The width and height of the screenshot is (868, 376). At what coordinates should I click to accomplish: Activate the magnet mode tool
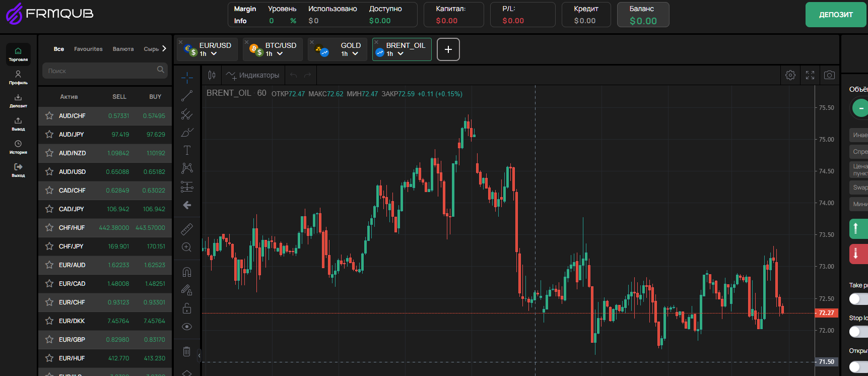pyautogui.click(x=187, y=272)
